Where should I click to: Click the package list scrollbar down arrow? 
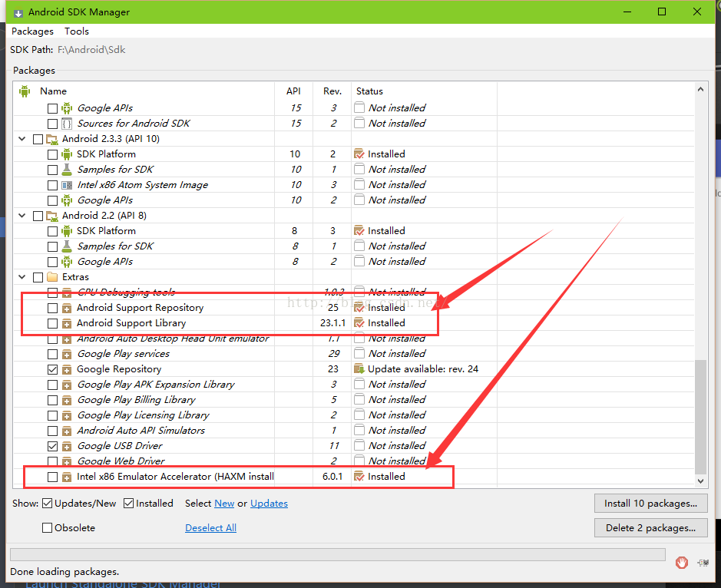pyautogui.click(x=700, y=481)
